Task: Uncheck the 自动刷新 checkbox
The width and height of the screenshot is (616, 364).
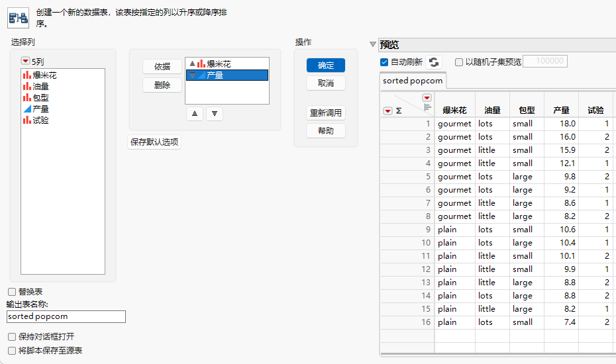Action: point(384,62)
